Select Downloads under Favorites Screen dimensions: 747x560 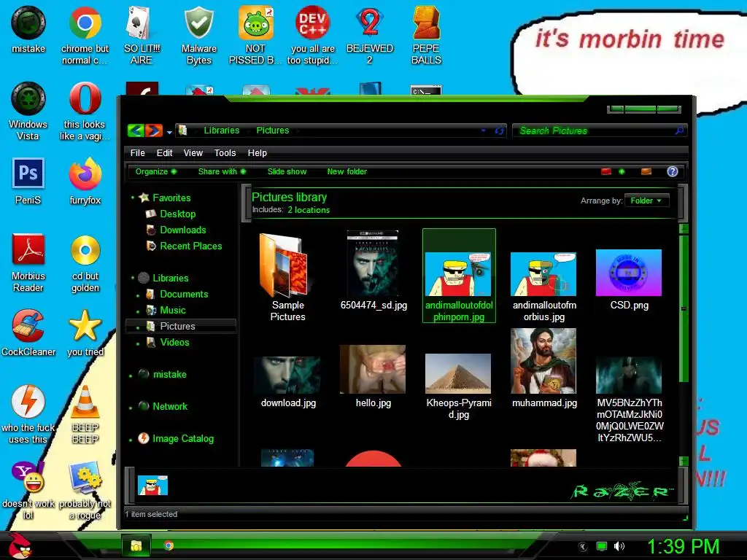pyautogui.click(x=183, y=230)
